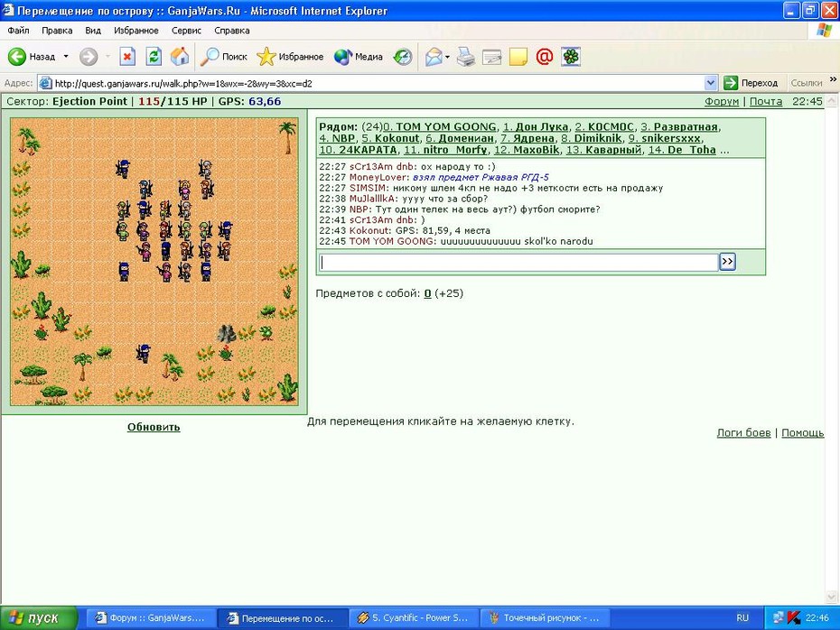Click the lone soldier character near map bottom
The height and width of the screenshot is (630, 840).
click(x=143, y=353)
